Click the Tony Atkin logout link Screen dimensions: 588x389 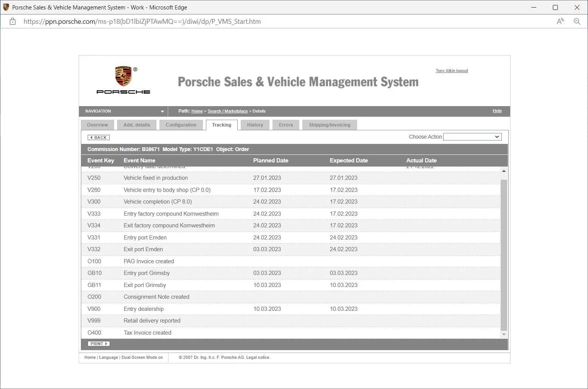coord(452,71)
